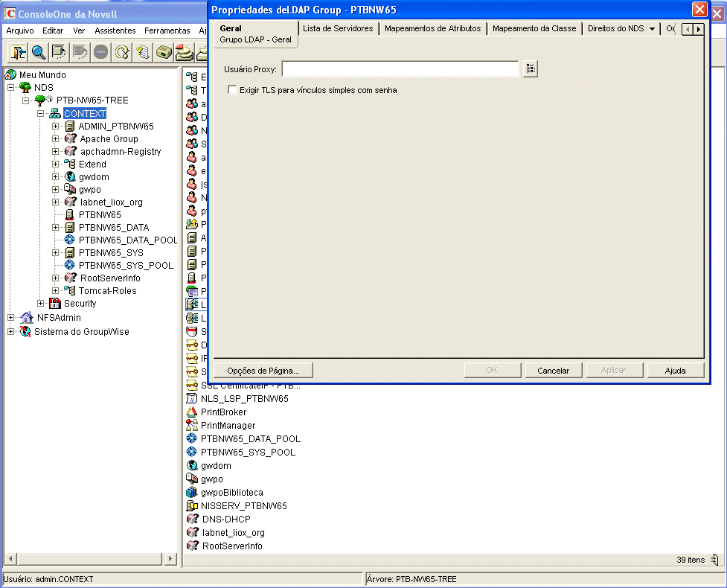Browse for Proxy user object
Screen dimensions: 727x588
[x=531, y=69]
